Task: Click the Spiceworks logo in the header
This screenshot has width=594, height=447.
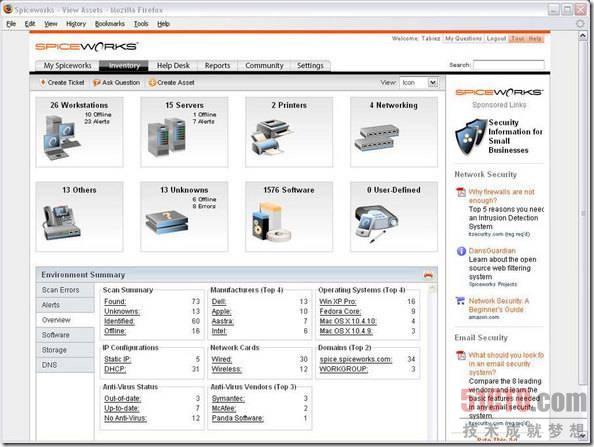Action: click(86, 46)
